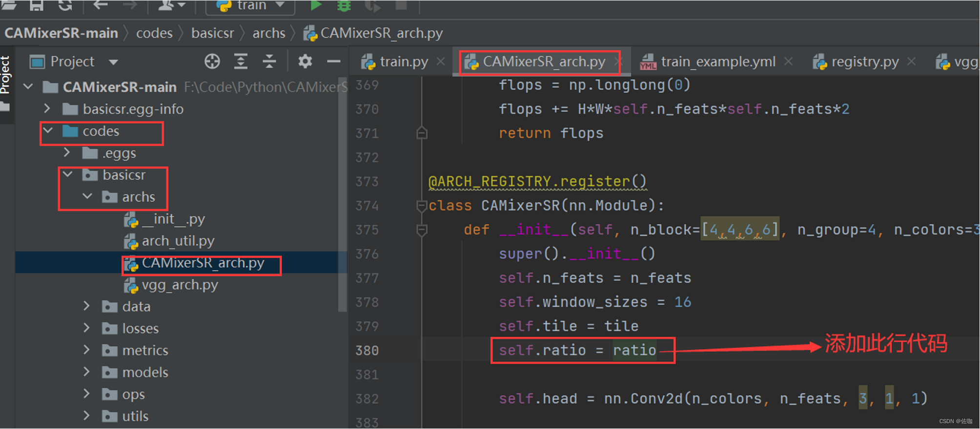The height and width of the screenshot is (429, 980).
Task: Click the Save All toolbar icon
Action: 36,5
